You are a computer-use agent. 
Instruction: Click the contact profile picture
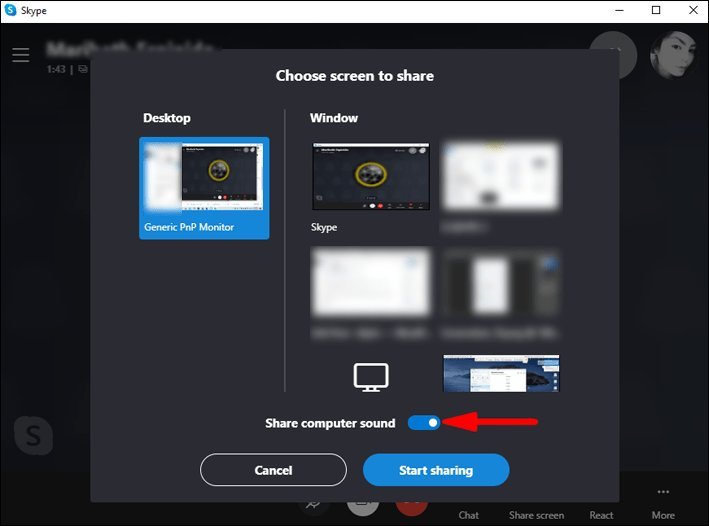pyautogui.click(x=673, y=55)
